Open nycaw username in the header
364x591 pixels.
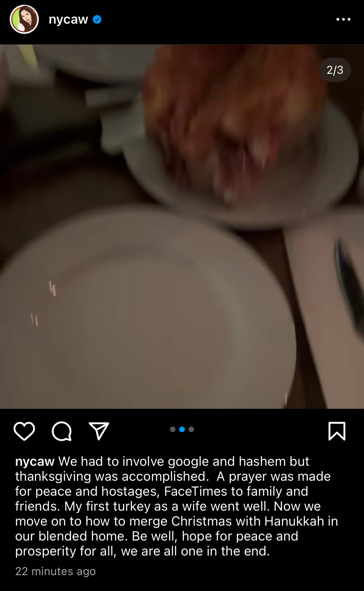68,20
